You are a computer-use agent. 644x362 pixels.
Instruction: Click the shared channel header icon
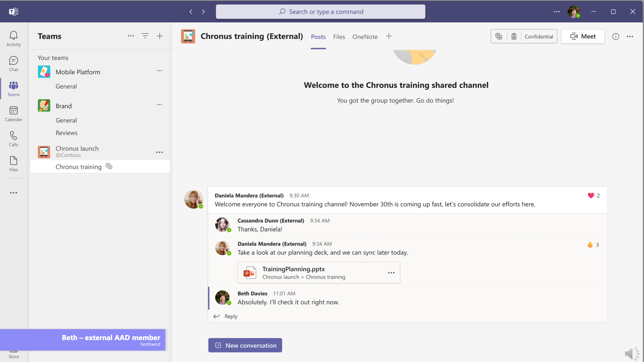[x=499, y=36]
